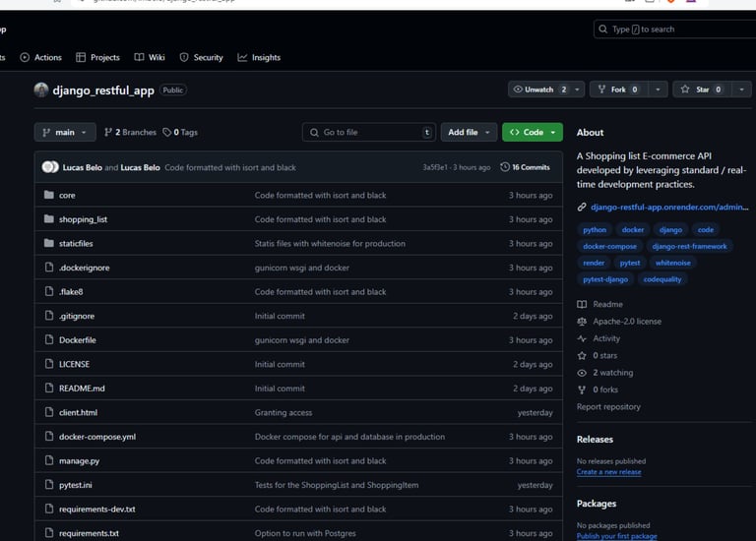View the 0 forks link
The width and height of the screenshot is (756, 541).
[x=605, y=390]
